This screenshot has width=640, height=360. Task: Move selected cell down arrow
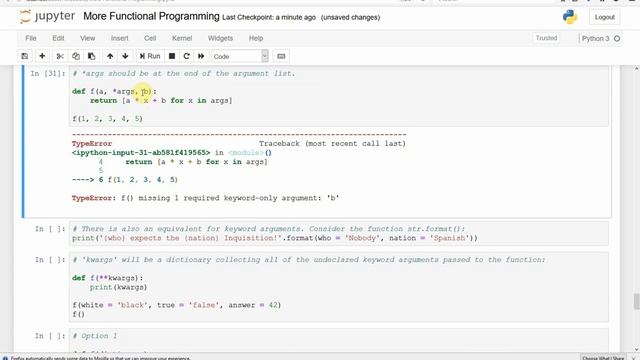point(125,56)
